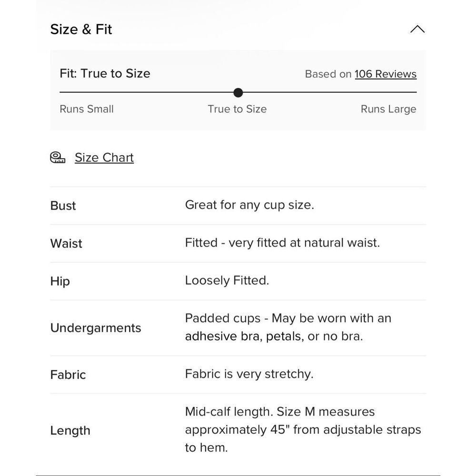Click the Waist row label
476x476 pixels.
(66, 243)
